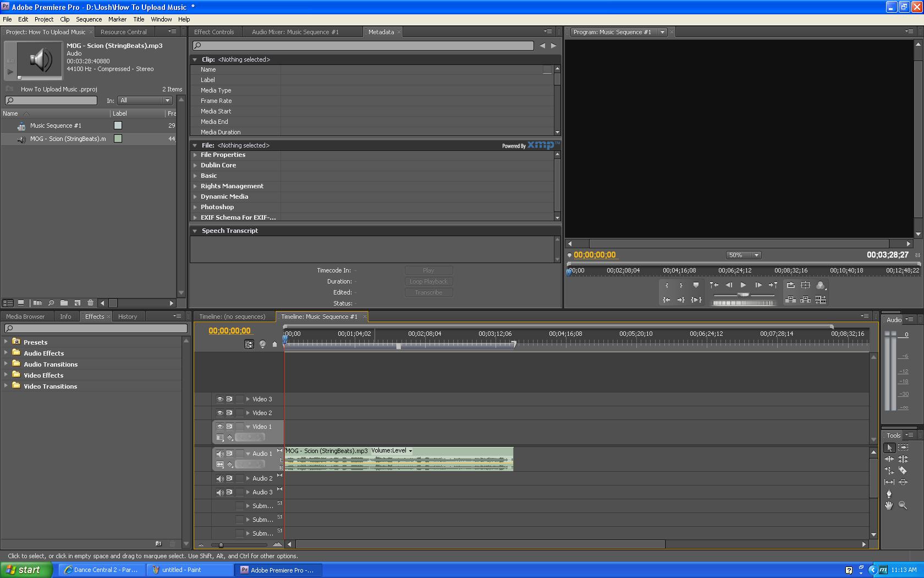Choose the Pen tool
The width and height of the screenshot is (924, 578).
point(889,494)
